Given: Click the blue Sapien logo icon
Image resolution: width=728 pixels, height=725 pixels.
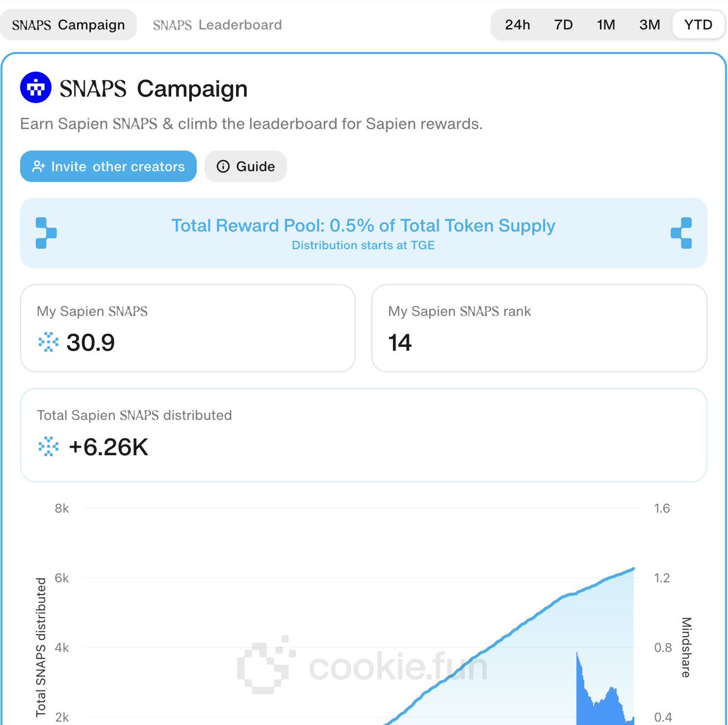Looking at the screenshot, I should click(x=36, y=89).
